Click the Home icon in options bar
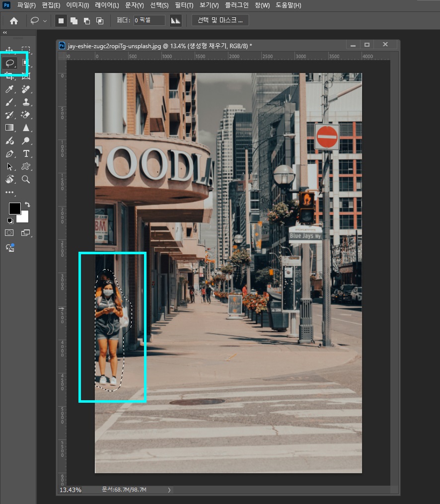Viewport: 440px width, 504px height. point(14,21)
